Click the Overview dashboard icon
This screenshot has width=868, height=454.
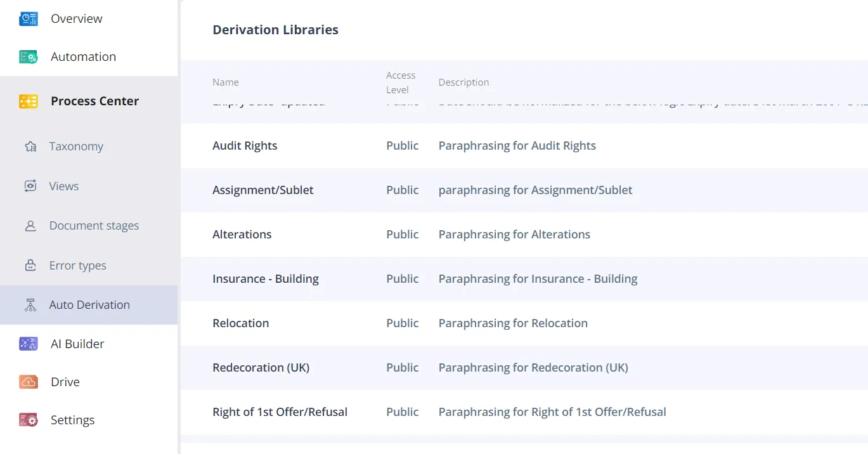(29, 19)
